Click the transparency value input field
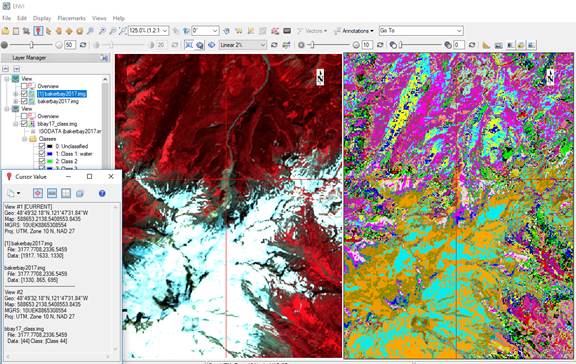 [459, 45]
